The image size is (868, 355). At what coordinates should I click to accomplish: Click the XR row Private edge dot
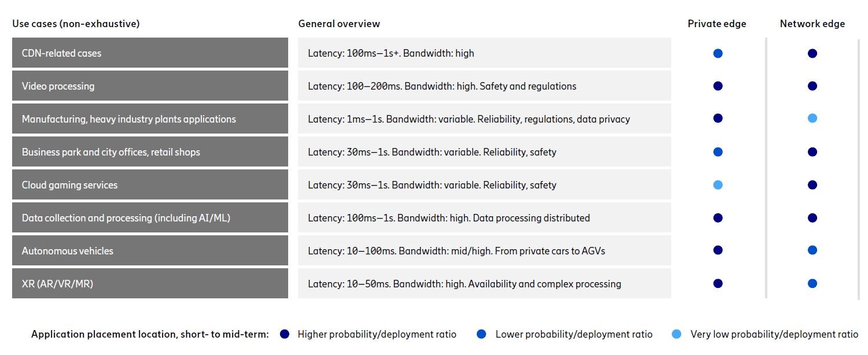pyautogui.click(x=718, y=283)
